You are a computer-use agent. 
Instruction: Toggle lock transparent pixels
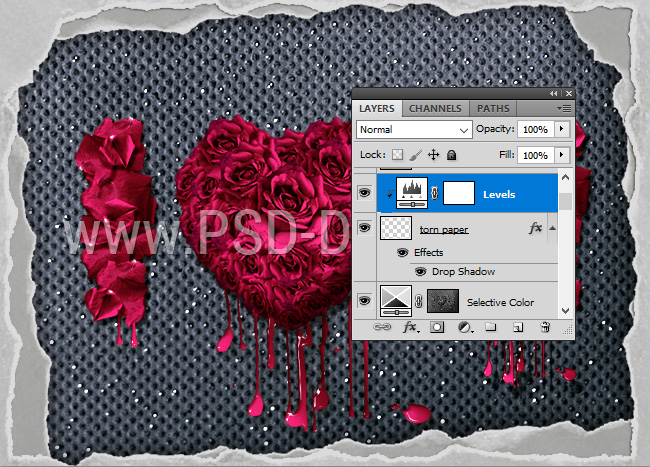(398, 155)
